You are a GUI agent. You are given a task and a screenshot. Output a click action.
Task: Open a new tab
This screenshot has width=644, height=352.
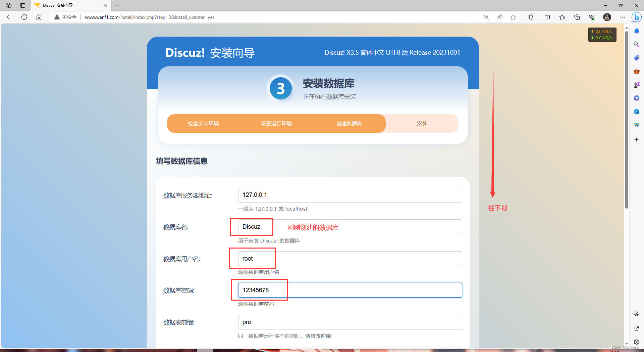(x=117, y=5)
